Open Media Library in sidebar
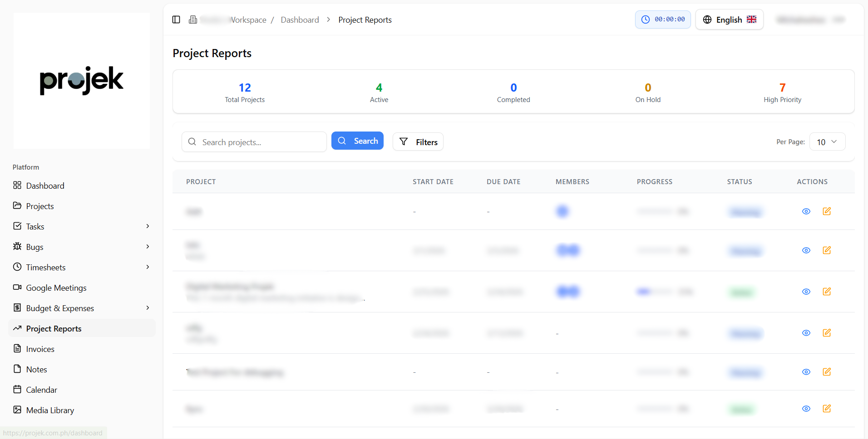 coord(50,410)
